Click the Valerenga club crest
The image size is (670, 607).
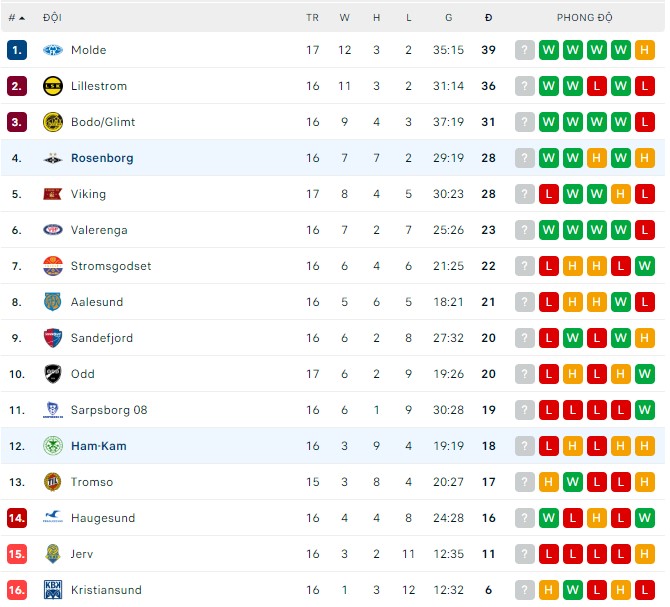[53, 230]
